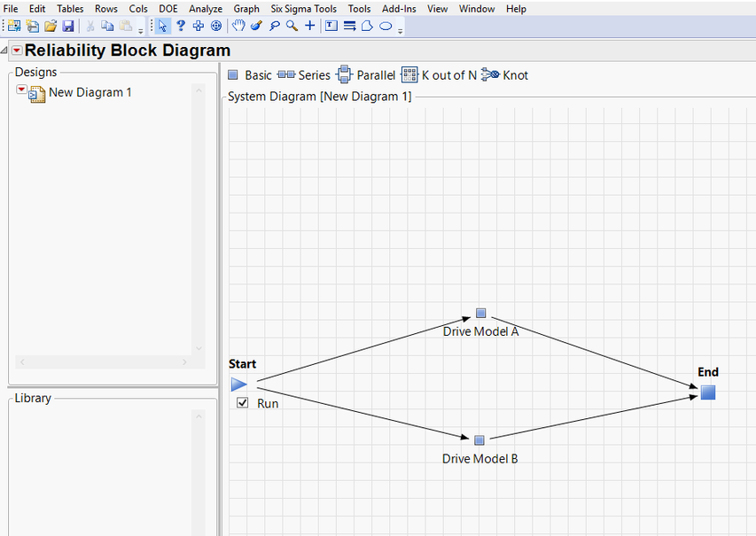This screenshot has height=536, width=756.
Task: Open the Analyze menu
Action: coord(205,8)
